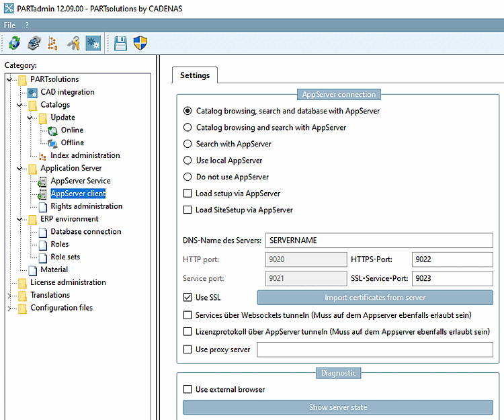Click the Online globe update icon
The width and height of the screenshot is (504, 420).
(52, 131)
